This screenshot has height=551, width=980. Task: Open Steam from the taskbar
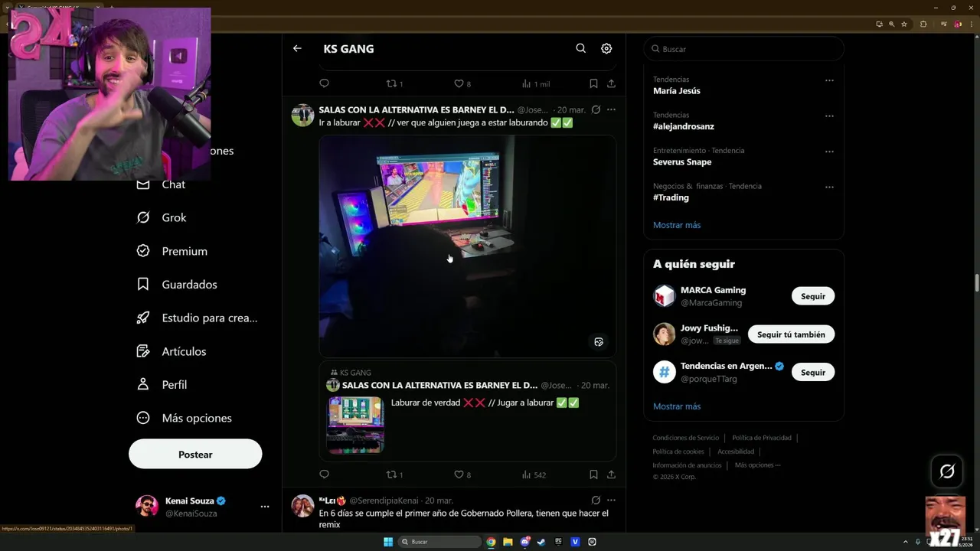click(542, 542)
